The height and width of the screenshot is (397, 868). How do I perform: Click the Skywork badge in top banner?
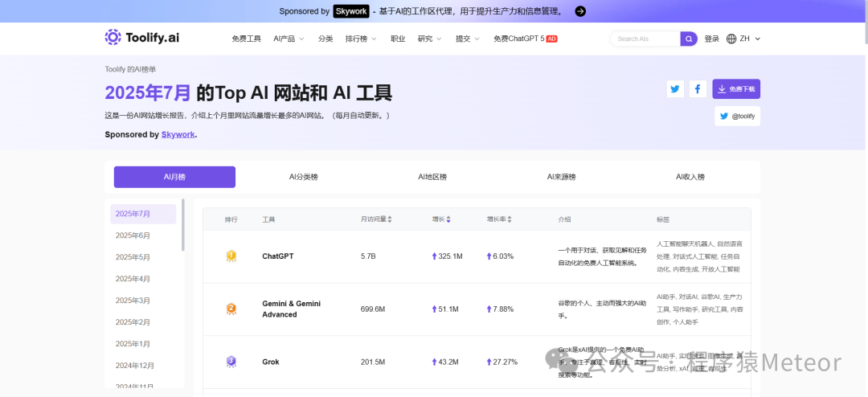351,11
